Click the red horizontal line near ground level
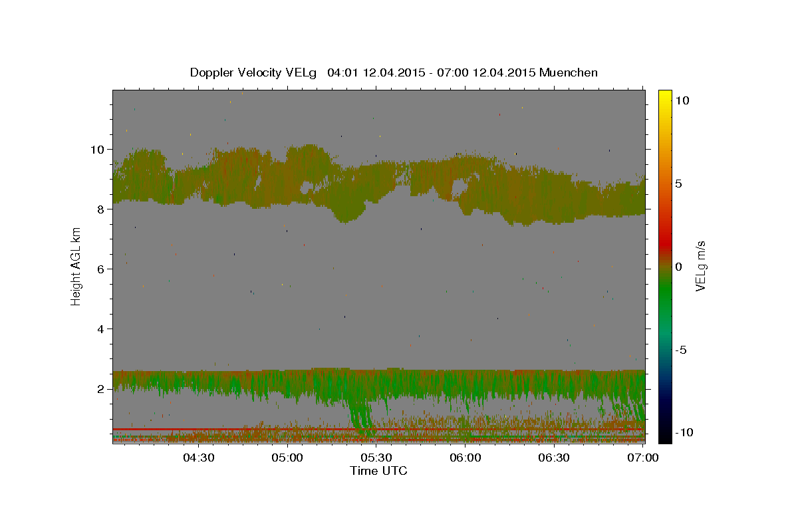The height and width of the screenshot is (532, 798). [x=379, y=430]
